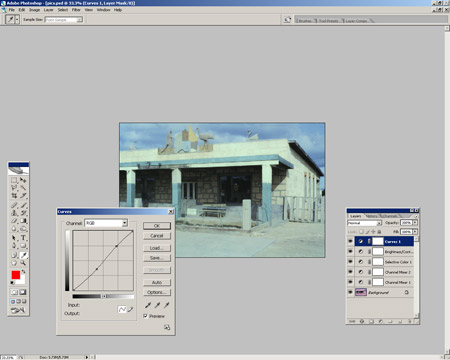The width and height of the screenshot is (450, 360).
Task: Hide the Brightness/Contrast layer
Action: [x=350, y=251]
